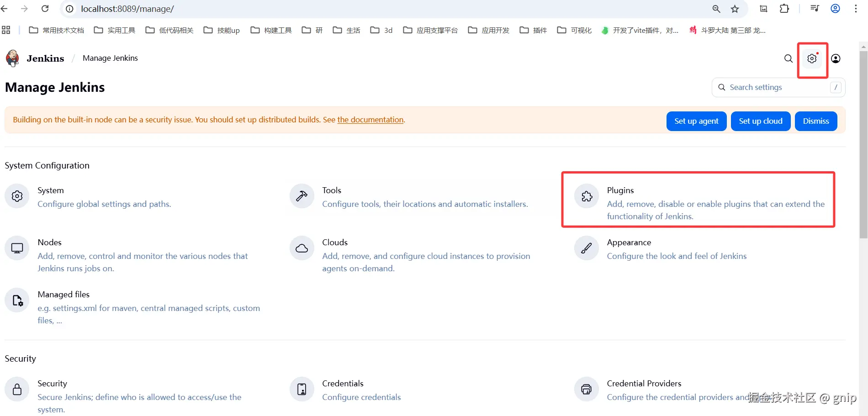This screenshot has height=416, width=868.
Task: Click the page vertical scrollbar
Action: coord(863,144)
